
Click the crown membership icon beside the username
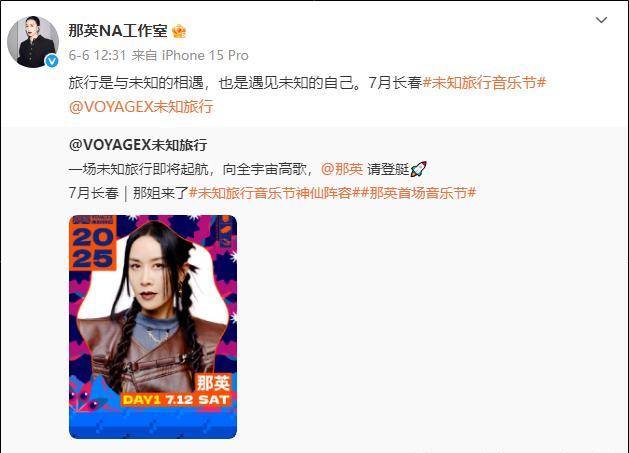[179, 31]
